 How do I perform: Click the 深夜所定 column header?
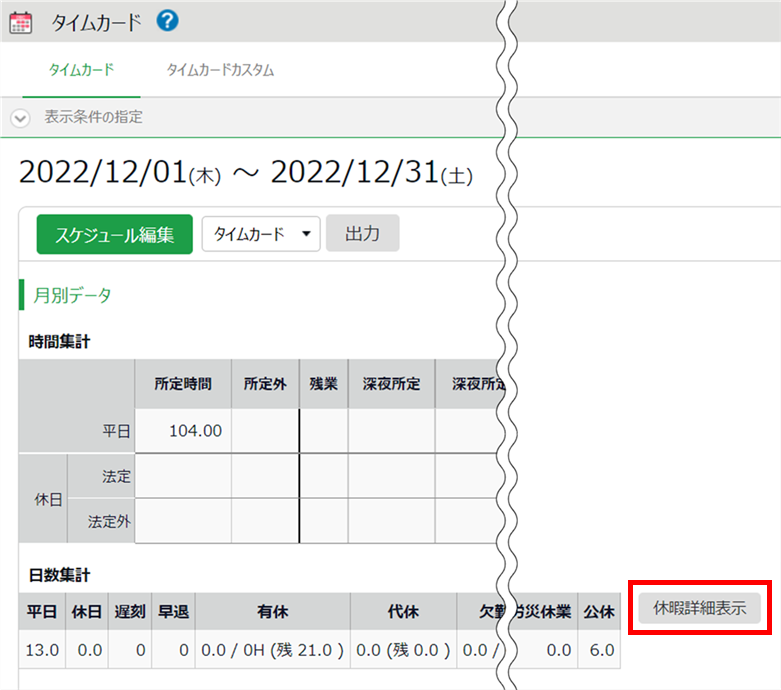tap(391, 384)
